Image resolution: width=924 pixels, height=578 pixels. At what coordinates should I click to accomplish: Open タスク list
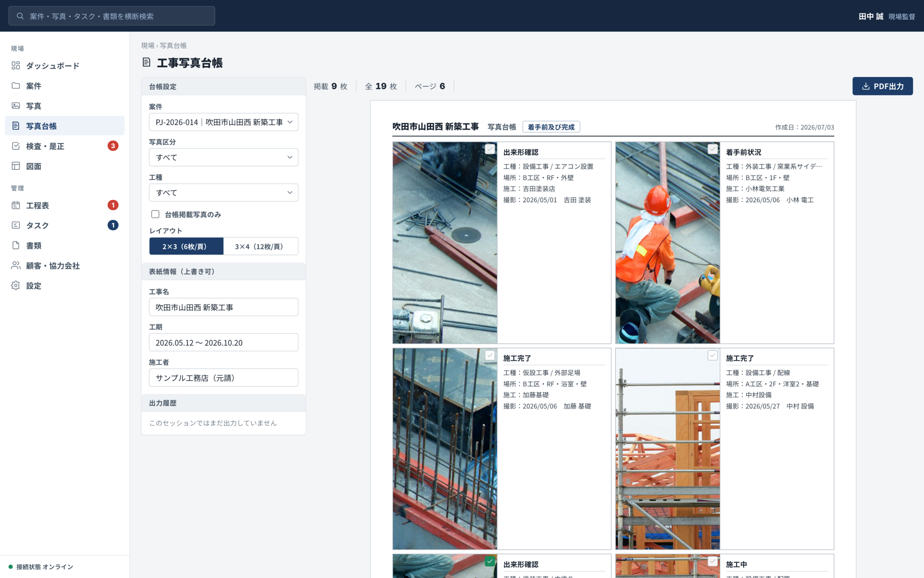coord(65,225)
